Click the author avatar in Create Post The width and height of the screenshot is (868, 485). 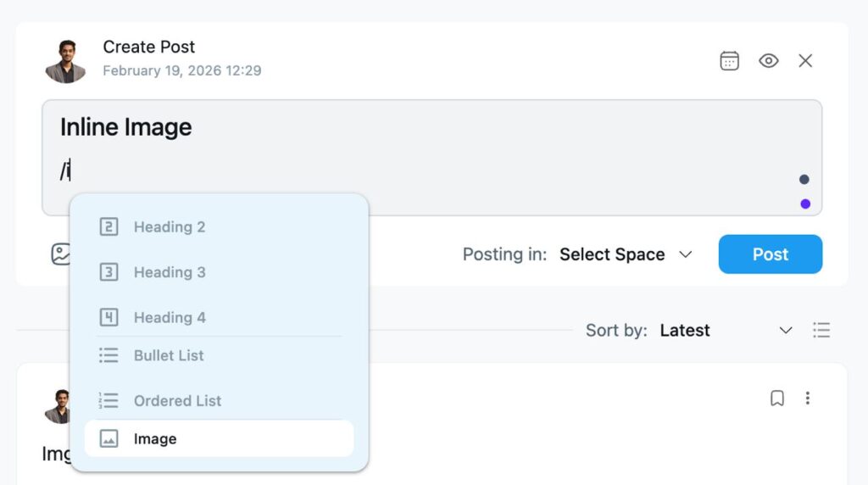65,61
